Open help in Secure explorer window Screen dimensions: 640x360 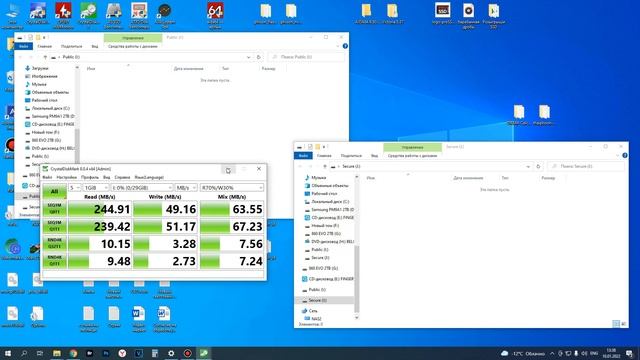click(625, 156)
